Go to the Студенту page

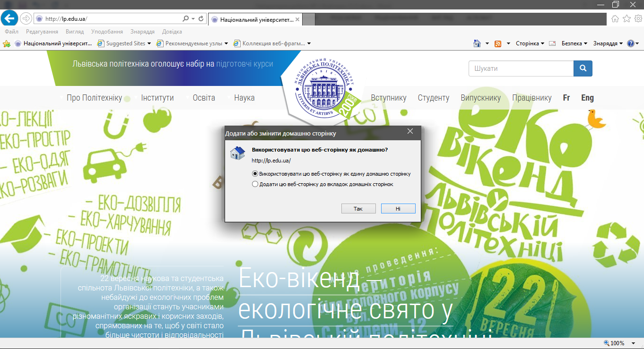coord(434,98)
